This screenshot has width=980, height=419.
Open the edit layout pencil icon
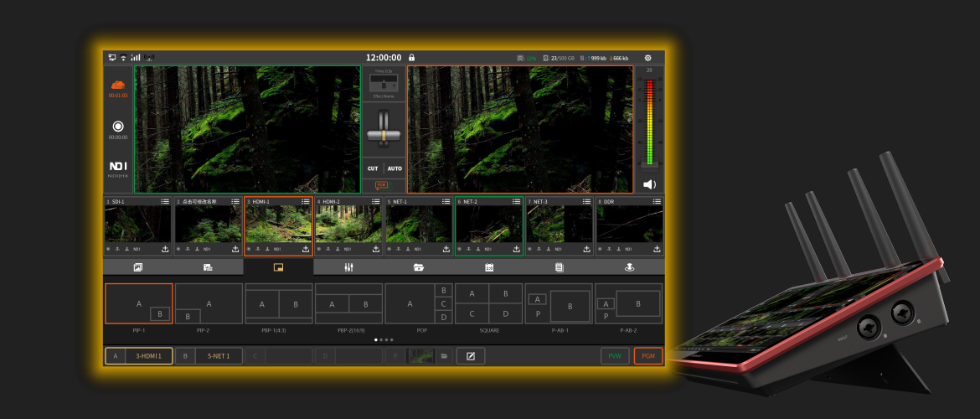click(470, 356)
